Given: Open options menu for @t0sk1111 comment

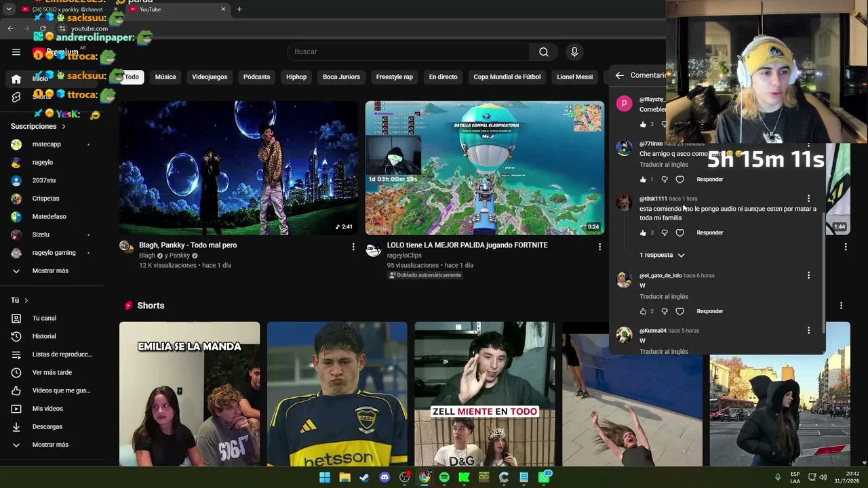Looking at the screenshot, I should pos(808,199).
